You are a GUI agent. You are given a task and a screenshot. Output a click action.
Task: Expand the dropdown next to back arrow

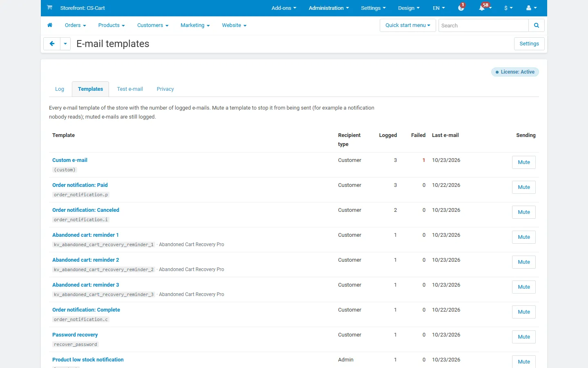[x=65, y=44]
